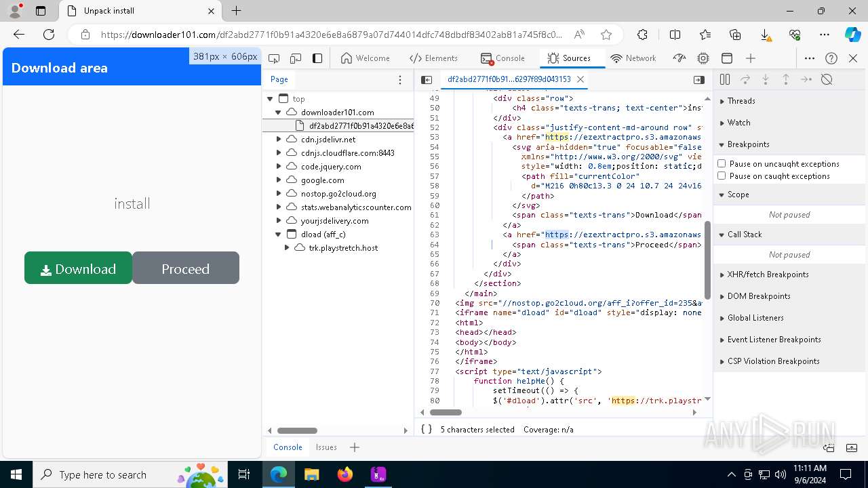The width and height of the screenshot is (868, 488).
Task: Enable Pause on caught exceptions
Action: [x=722, y=176]
